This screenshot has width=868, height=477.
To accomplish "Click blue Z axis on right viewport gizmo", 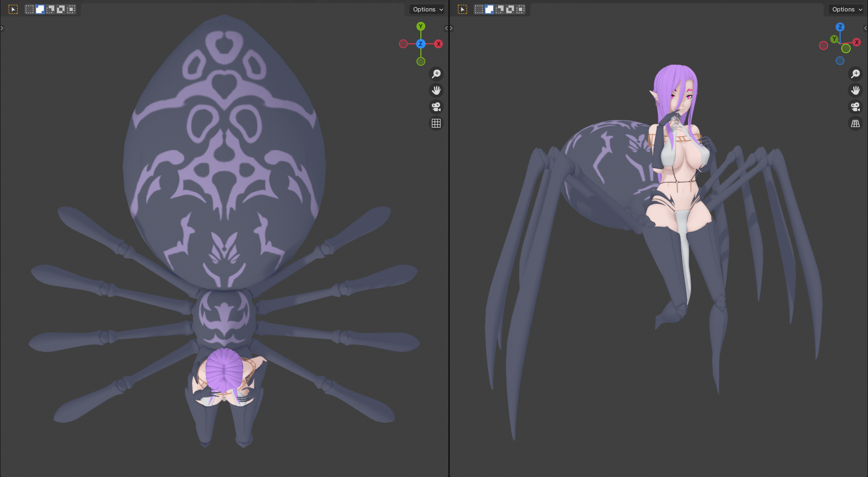I will [840, 27].
